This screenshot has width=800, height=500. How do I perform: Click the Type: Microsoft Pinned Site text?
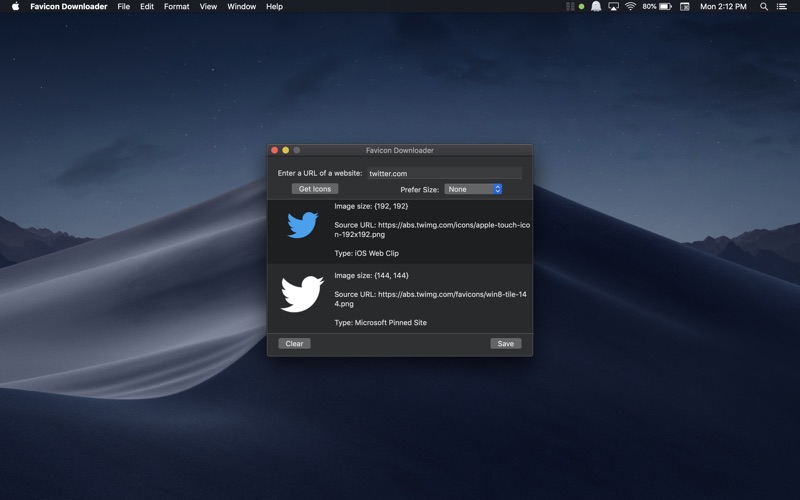(x=381, y=322)
